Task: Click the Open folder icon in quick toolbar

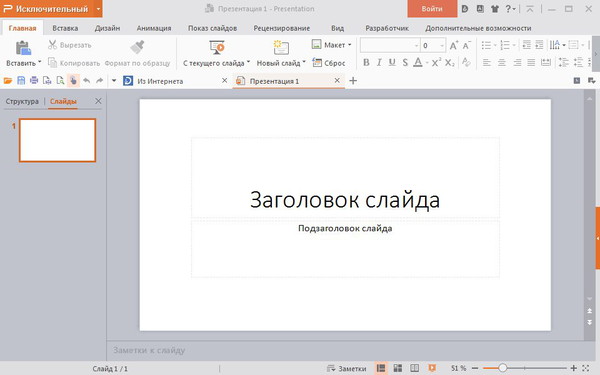Action: tap(8, 81)
